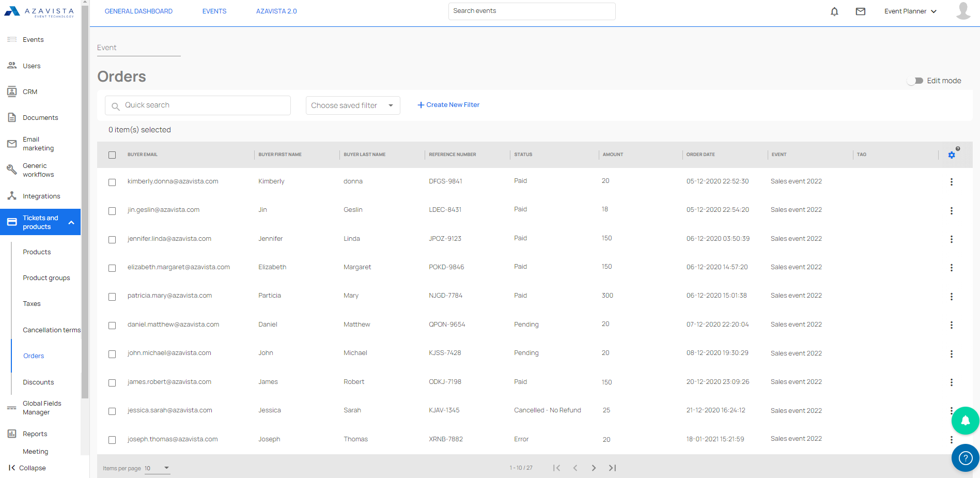Select checkbox for joseph.thomas row
Screen dimensions: 980x478
pos(112,440)
